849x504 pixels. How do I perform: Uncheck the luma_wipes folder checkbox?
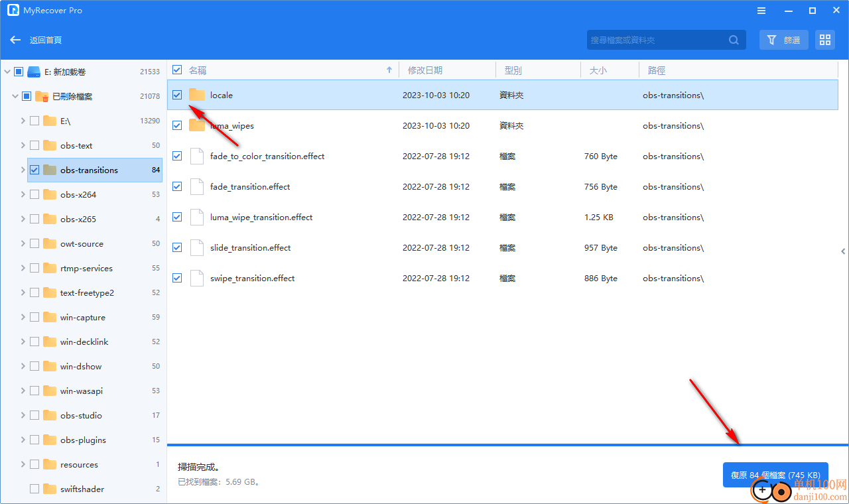[177, 125]
